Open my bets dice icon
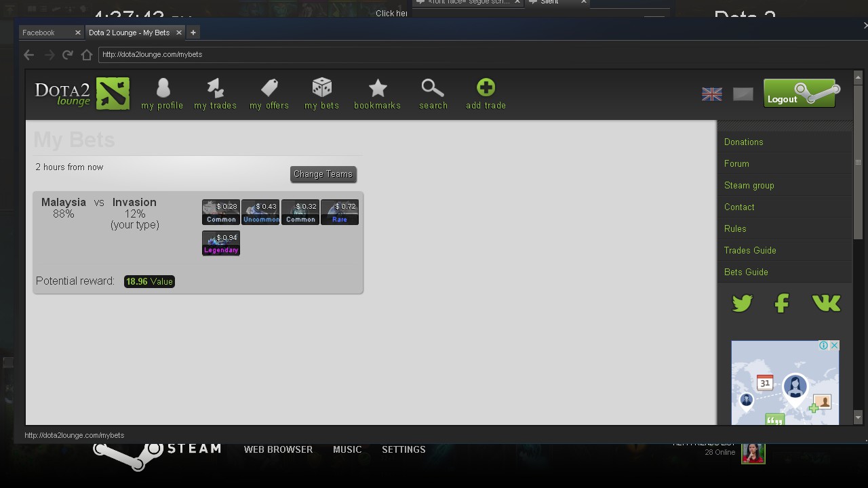Image resolution: width=868 pixels, height=488 pixels. click(321, 87)
